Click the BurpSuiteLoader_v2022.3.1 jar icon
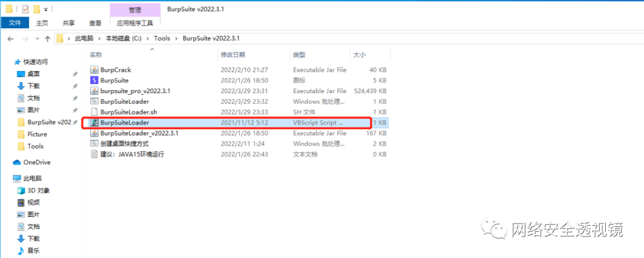This screenshot has height=258, width=644. [94, 133]
